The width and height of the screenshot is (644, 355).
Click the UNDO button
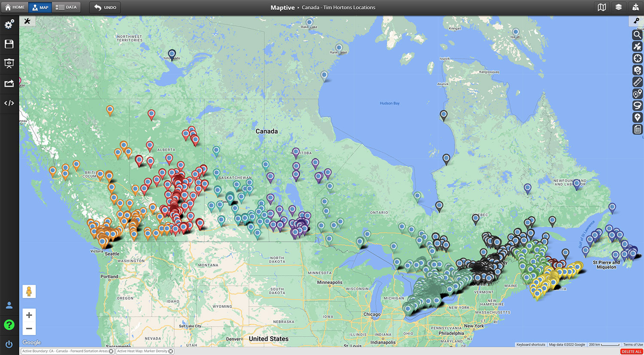[x=105, y=7]
